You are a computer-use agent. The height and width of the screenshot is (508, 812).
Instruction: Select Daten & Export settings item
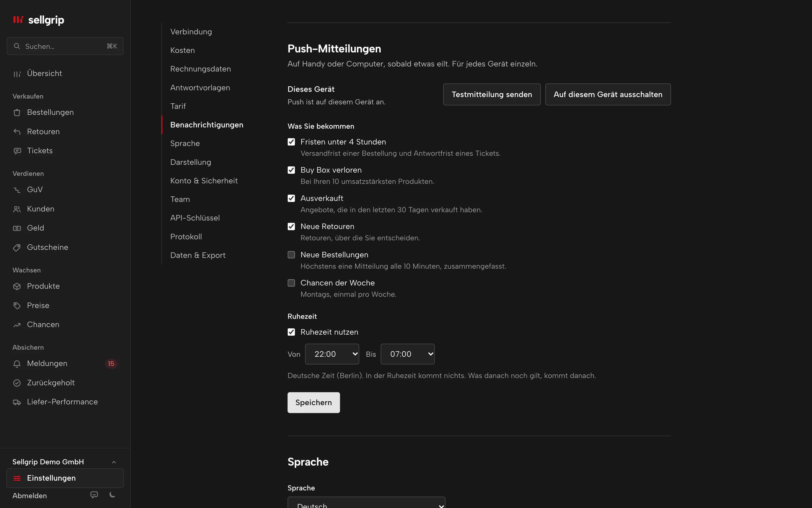(x=198, y=255)
